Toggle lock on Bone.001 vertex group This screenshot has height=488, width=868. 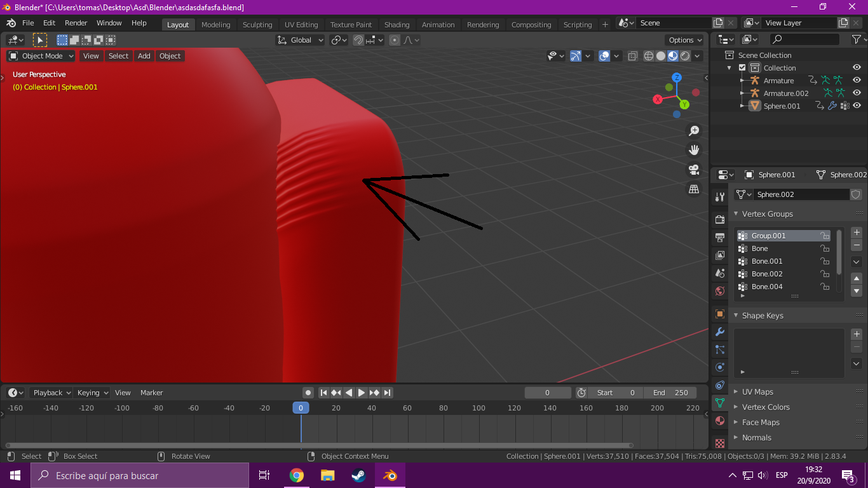coord(825,261)
